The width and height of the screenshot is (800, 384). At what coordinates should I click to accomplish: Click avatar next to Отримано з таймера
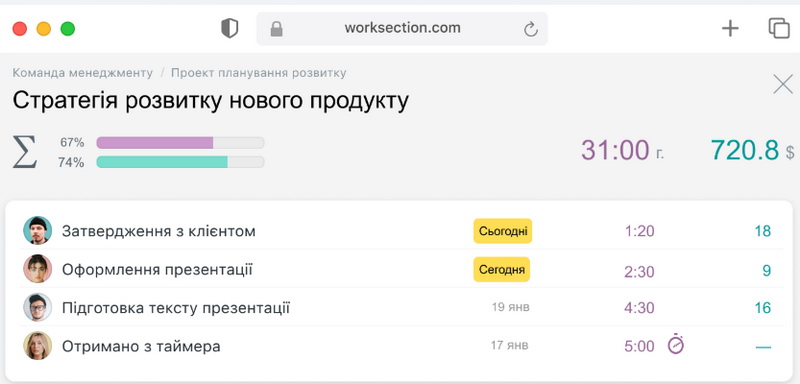click(38, 346)
